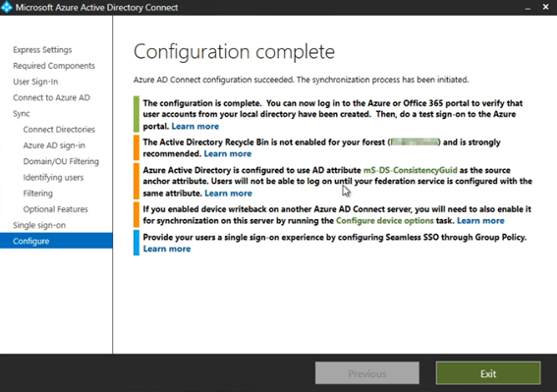
Task: Select the Filtering sub-step
Action: [x=38, y=194]
